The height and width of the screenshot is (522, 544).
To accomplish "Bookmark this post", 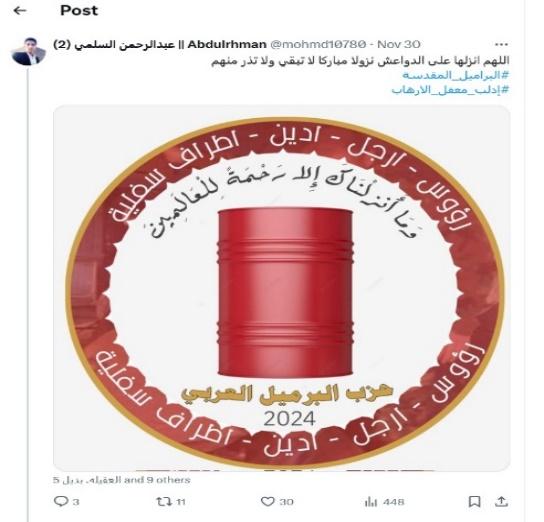I will (475, 502).
